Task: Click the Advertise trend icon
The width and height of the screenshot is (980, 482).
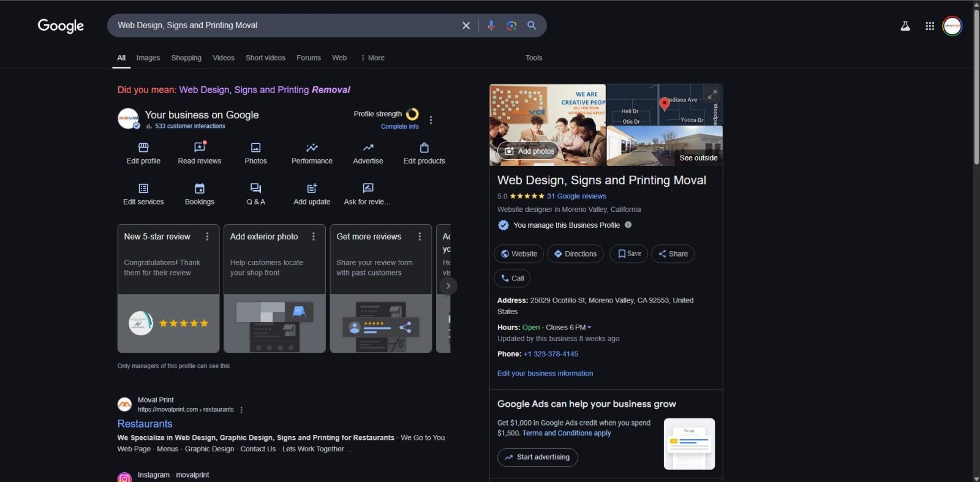Action: (368, 148)
